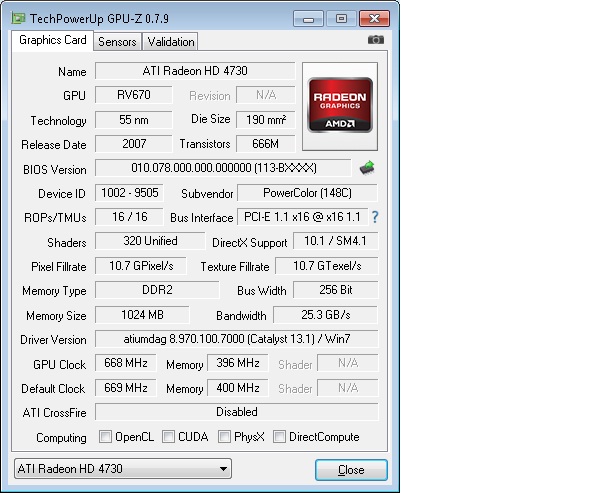This screenshot has height=493, width=614.
Task: Click the Die Size value 190 mm²
Action: point(265,120)
